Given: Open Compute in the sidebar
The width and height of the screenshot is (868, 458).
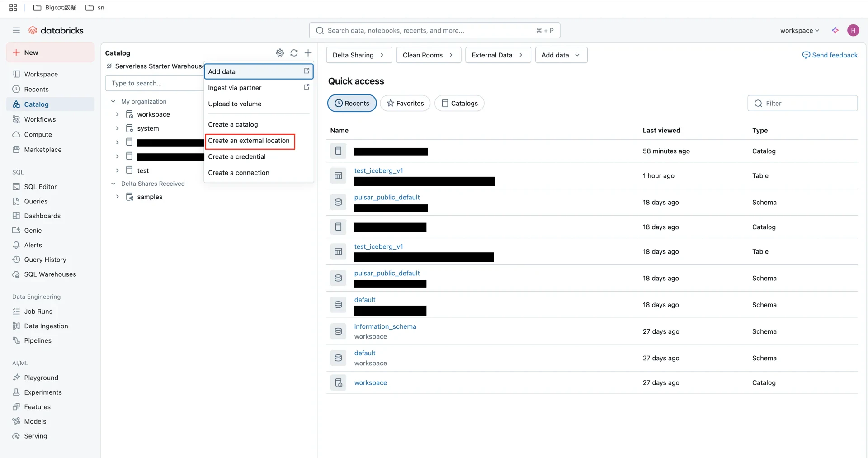Looking at the screenshot, I should [x=50, y=134].
